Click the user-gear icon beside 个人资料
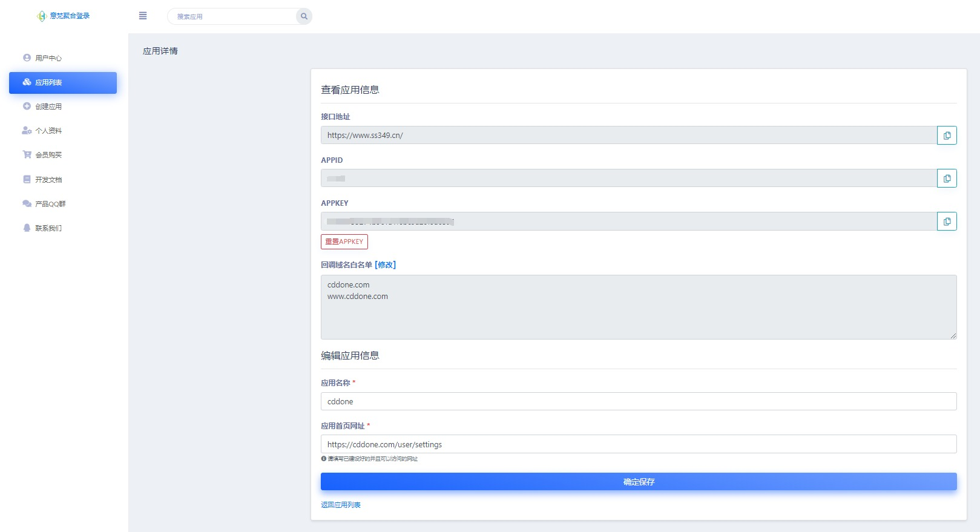The height and width of the screenshot is (532, 980). pyautogui.click(x=27, y=130)
